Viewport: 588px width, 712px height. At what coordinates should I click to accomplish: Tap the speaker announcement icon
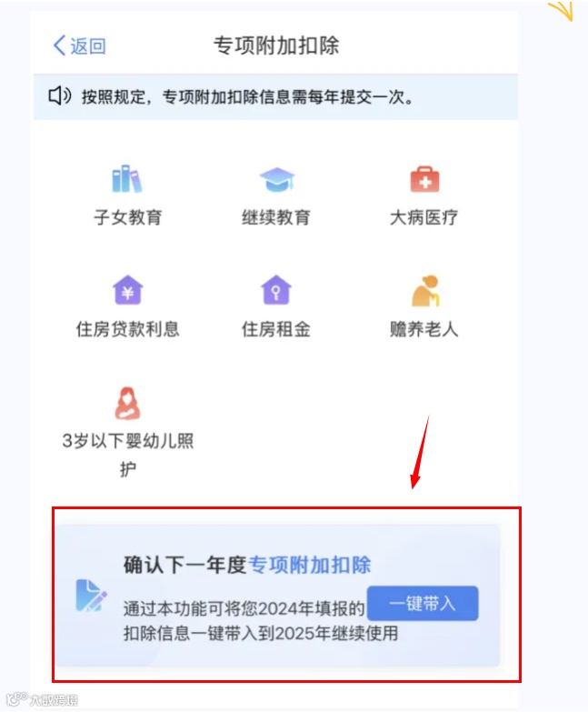pyautogui.click(x=60, y=96)
